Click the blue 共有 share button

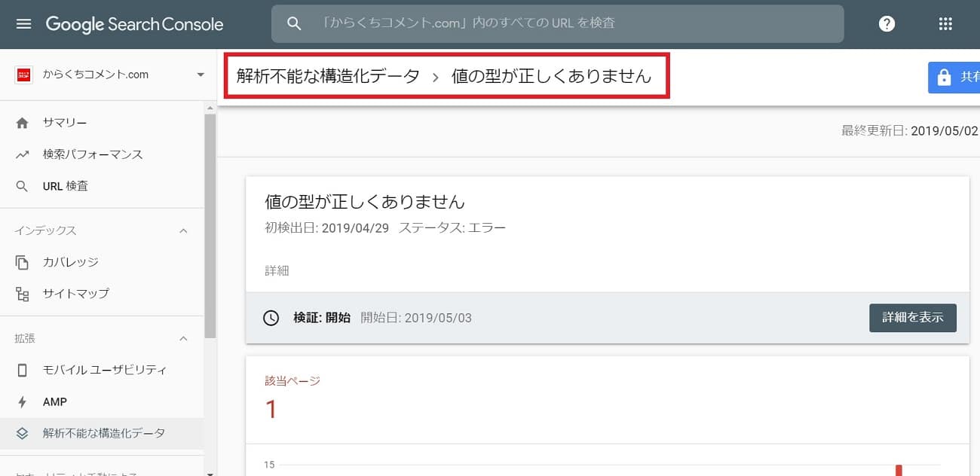956,77
